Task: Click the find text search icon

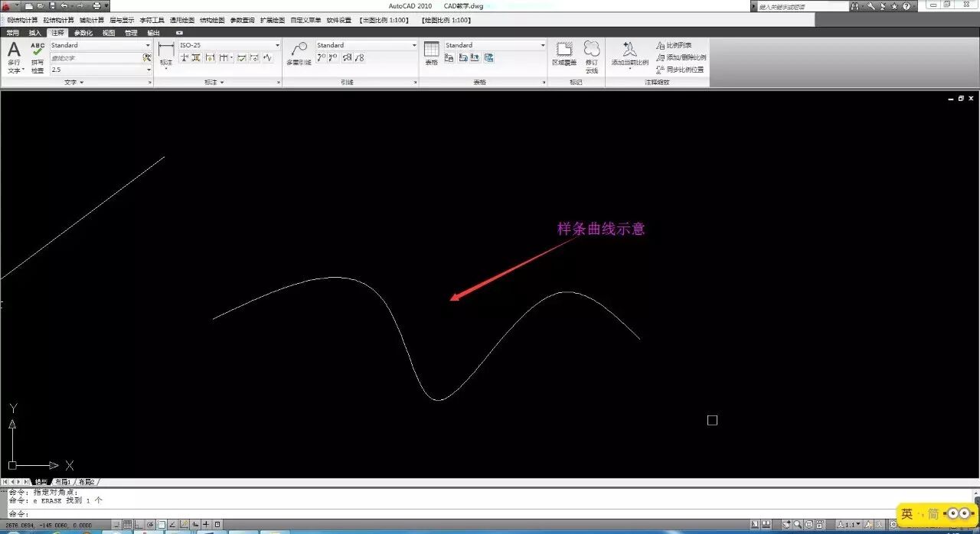Action: click(147, 57)
